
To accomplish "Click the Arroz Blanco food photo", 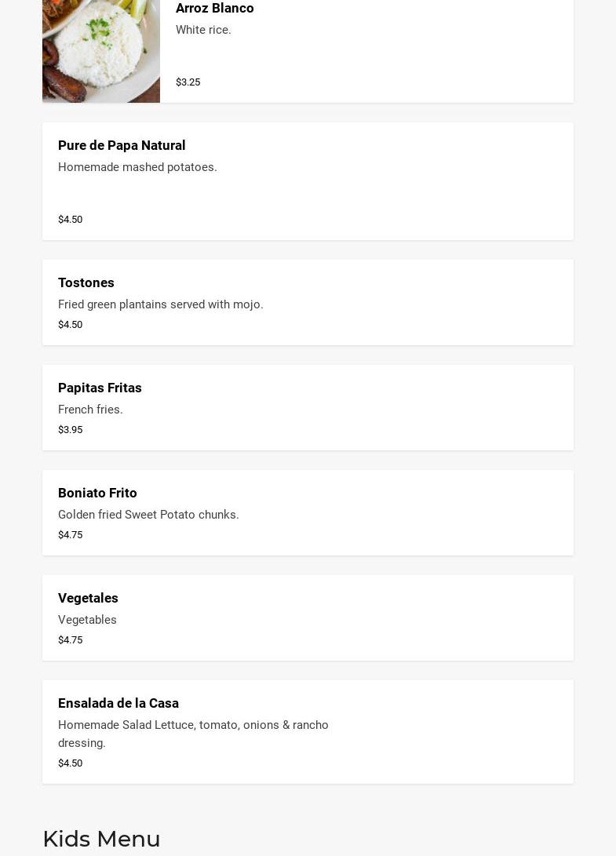I will tap(100, 50).
